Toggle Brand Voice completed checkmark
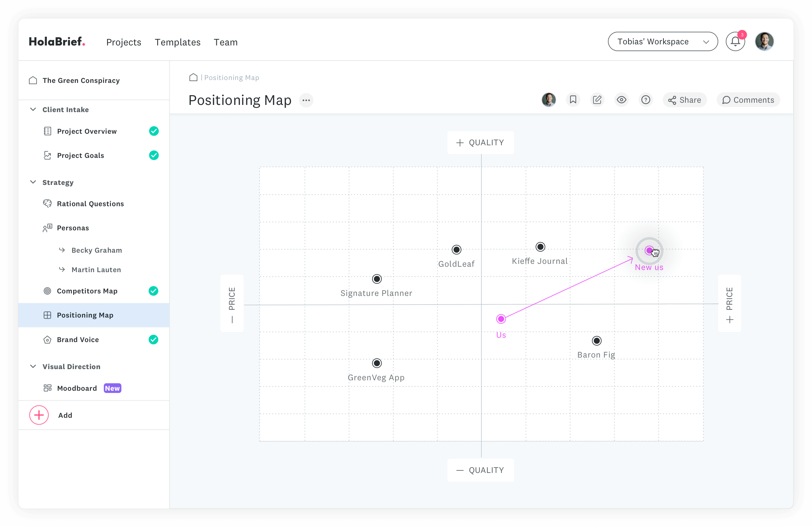Screen dimensions: 812x527 coord(154,340)
